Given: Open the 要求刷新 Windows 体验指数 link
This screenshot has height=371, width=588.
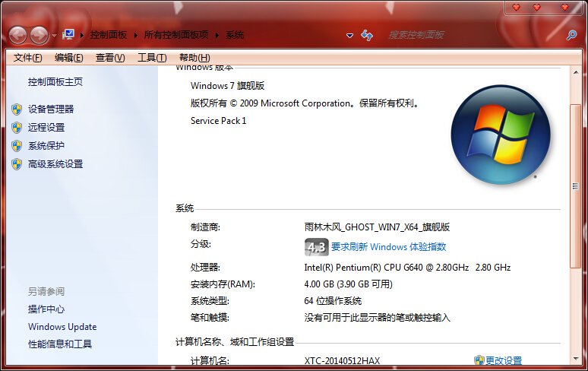Looking at the screenshot, I should [x=388, y=247].
